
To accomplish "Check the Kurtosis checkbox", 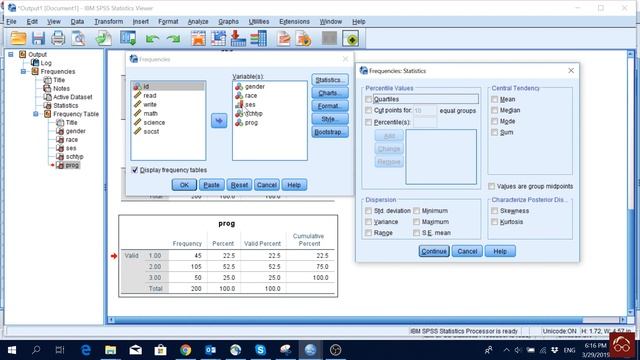I will tap(495, 222).
